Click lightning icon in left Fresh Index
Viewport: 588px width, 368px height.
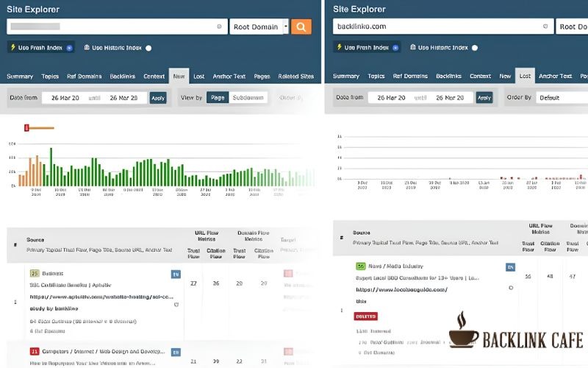(x=12, y=47)
